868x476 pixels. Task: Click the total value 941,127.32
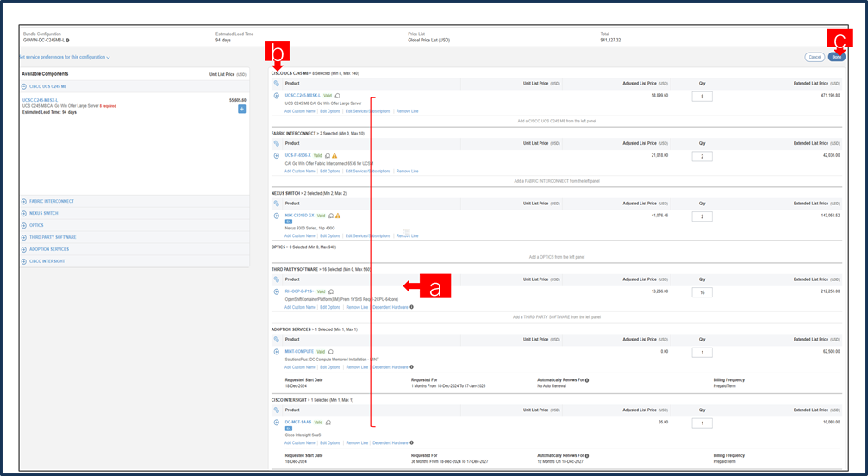(610, 41)
